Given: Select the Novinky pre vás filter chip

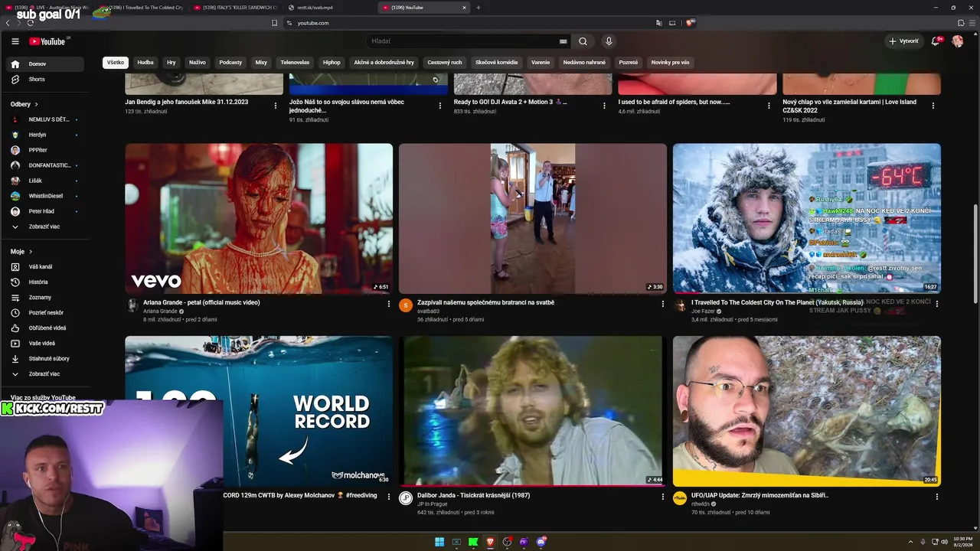Looking at the screenshot, I should pos(670,63).
